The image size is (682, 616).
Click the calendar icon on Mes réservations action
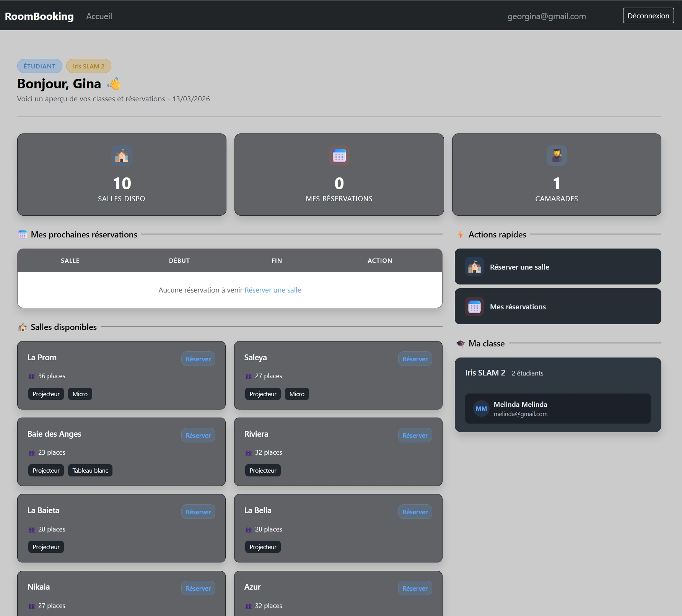(x=474, y=307)
